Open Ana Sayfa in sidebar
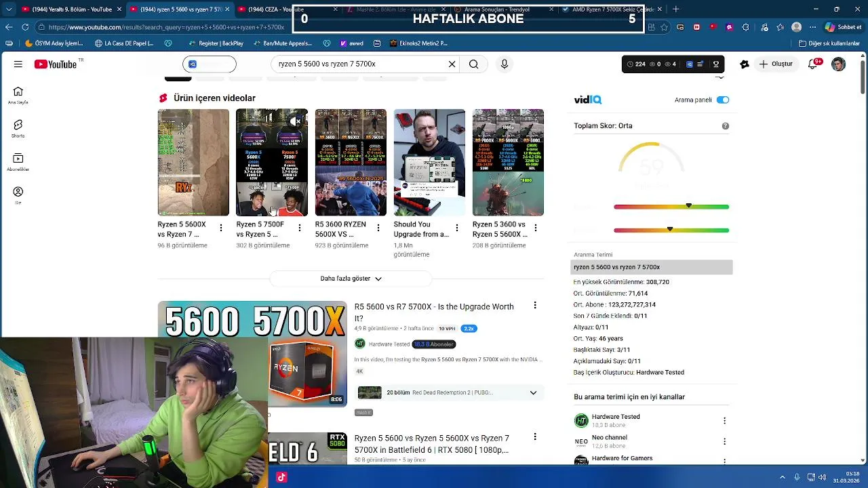868x488 pixels. 18,96
